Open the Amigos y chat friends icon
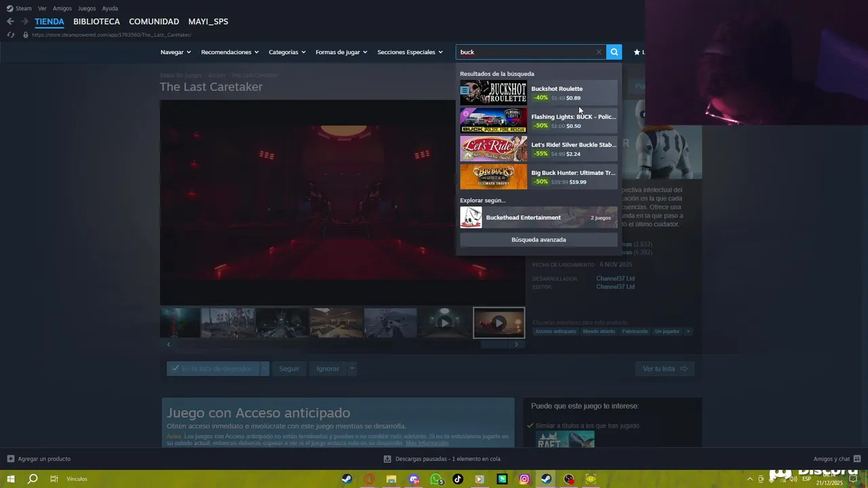868x488 pixels. click(857, 459)
